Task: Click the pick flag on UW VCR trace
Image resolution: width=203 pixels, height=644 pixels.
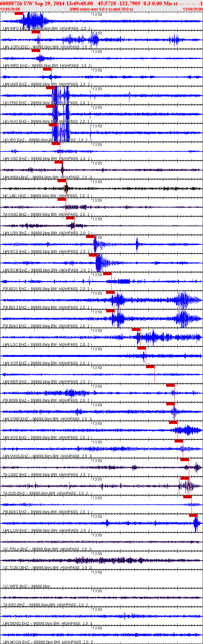Action: point(141,348)
